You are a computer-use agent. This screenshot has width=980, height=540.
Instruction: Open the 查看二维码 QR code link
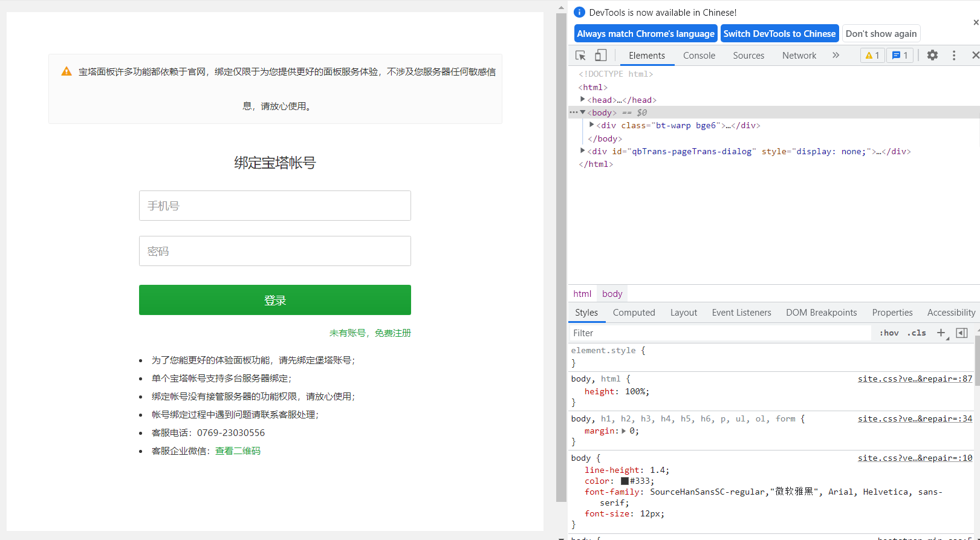238,451
